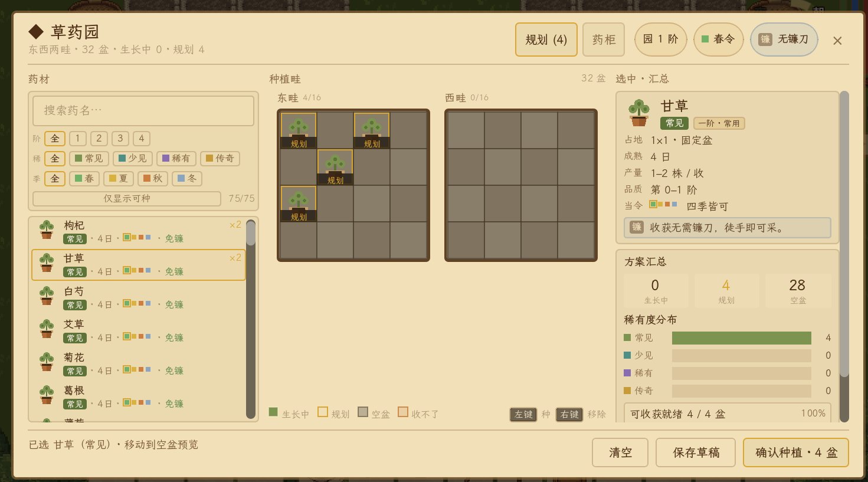Select the 枸杞 herb plant icon

[x=47, y=229]
